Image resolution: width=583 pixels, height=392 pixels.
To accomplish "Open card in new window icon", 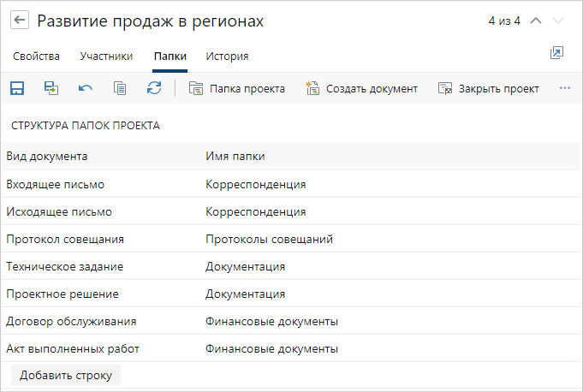I will tap(556, 53).
